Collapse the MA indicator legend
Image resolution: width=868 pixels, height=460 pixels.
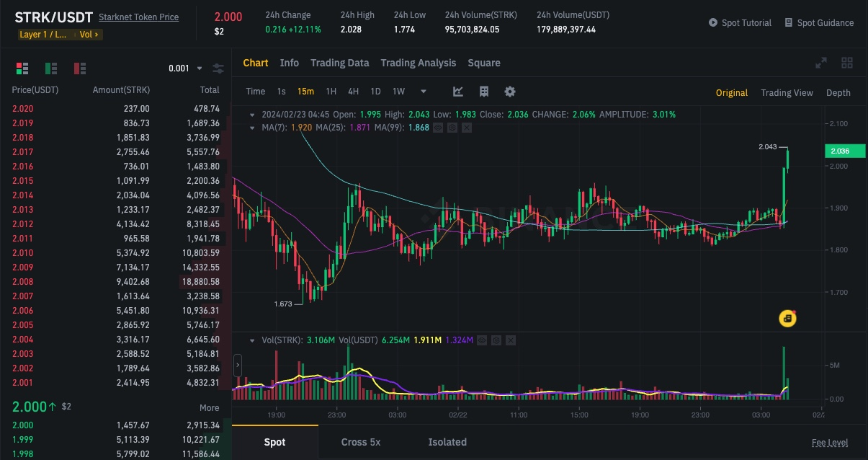coord(252,128)
